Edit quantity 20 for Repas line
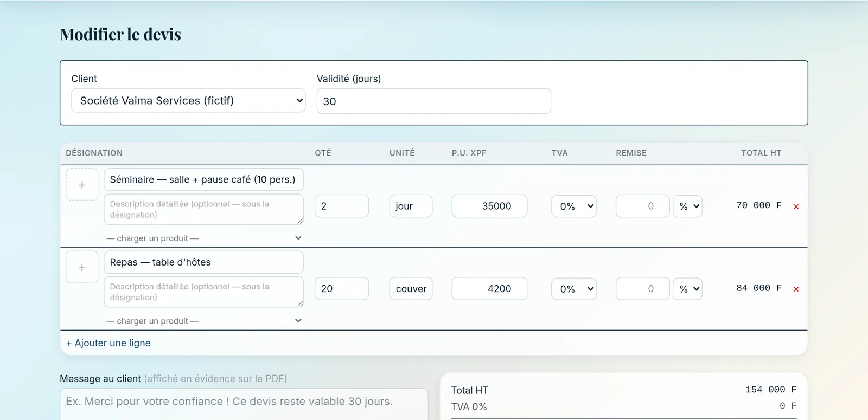Screen dimensions: 868x420 click(x=342, y=289)
